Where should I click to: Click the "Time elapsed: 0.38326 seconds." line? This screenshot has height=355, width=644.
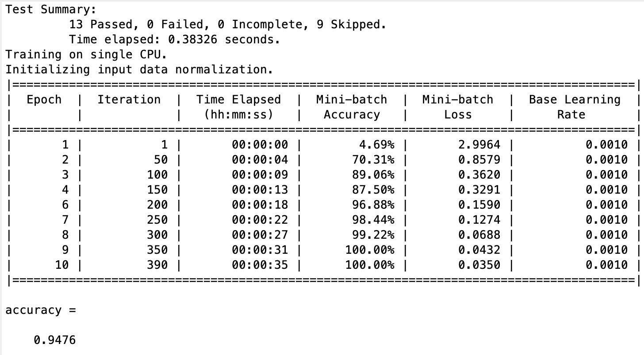[175, 40]
